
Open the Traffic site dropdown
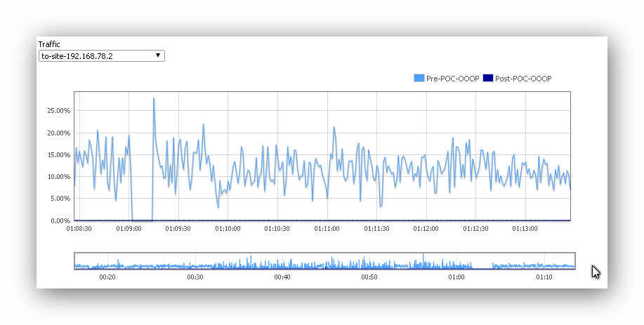101,55
